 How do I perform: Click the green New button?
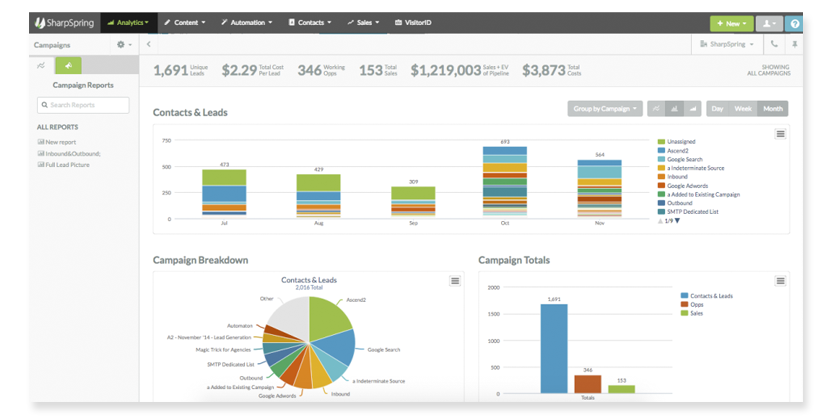(730, 22)
